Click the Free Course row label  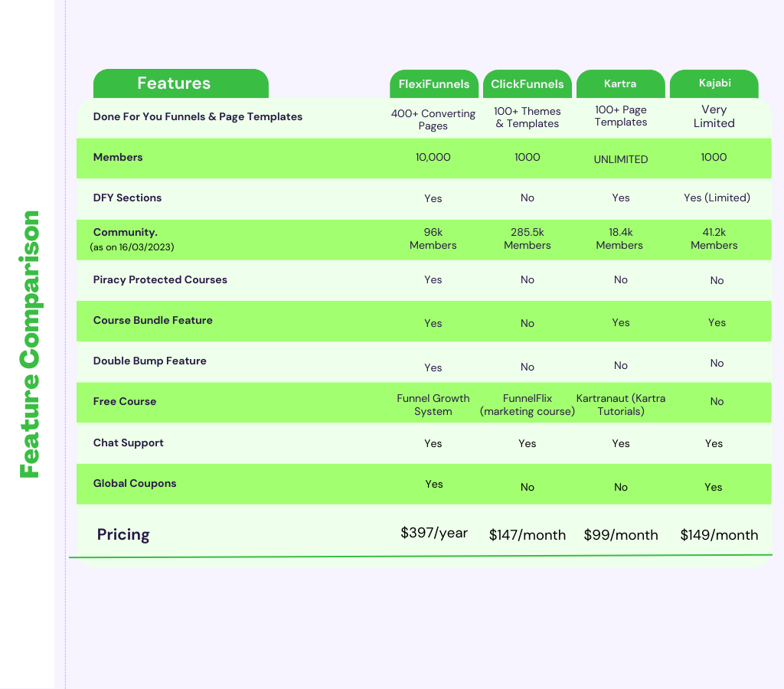click(125, 401)
